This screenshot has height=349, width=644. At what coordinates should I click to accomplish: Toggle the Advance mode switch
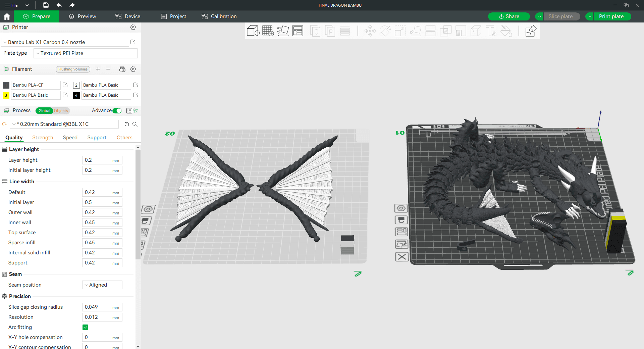pyautogui.click(x=117, y=110)
